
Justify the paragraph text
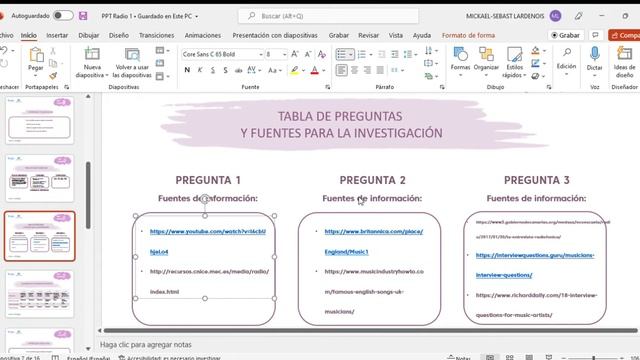380,70
